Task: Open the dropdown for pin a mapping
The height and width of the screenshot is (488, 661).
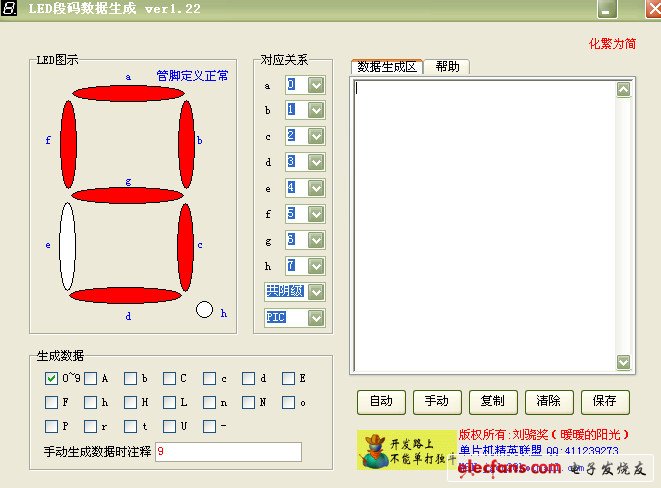Action: [x=316, y=86]
